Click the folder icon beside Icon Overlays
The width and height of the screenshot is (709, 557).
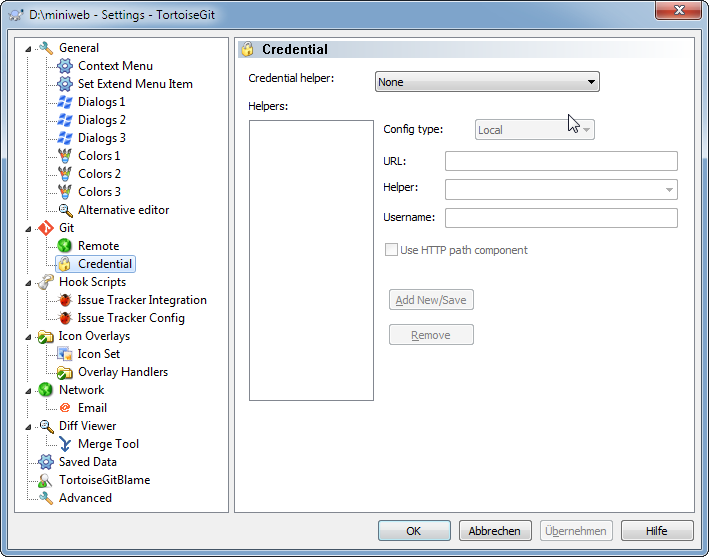point(46,336)
